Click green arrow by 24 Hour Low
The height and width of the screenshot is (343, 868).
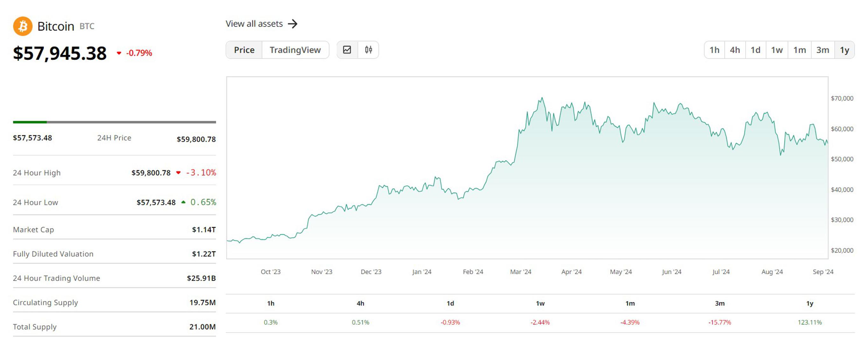(x=183, y=202)
